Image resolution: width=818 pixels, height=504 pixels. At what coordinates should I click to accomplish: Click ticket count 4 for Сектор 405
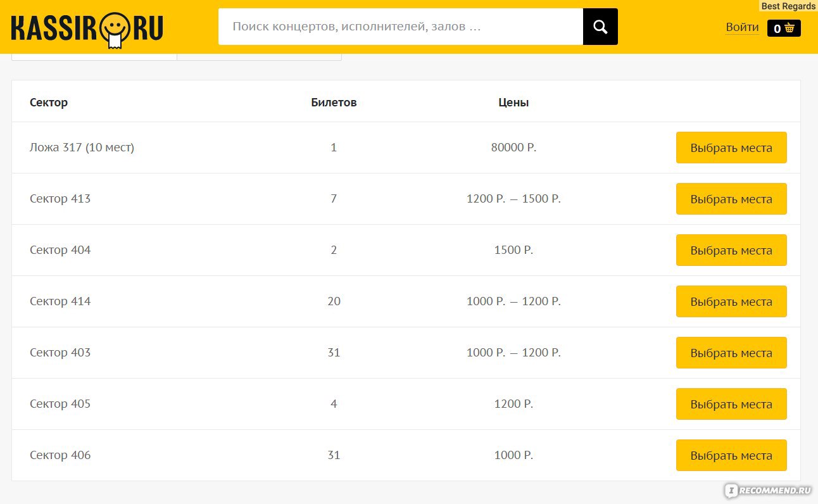pos(334,404)
